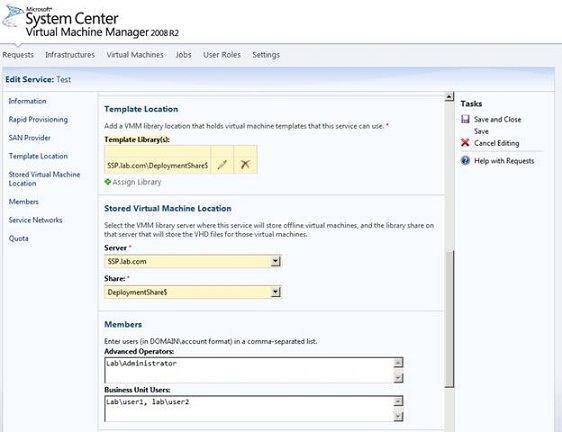
Task: Click the Save task link
Action: (x=481, y=131)
